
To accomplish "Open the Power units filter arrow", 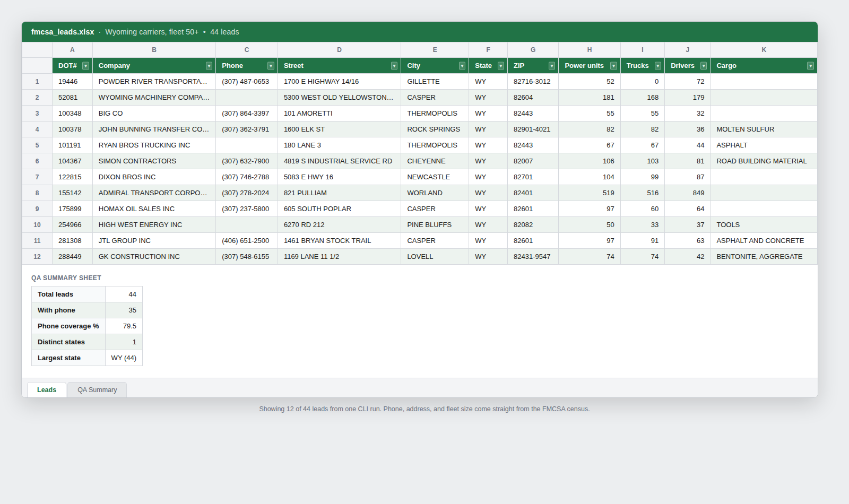I will coord(614,66).
